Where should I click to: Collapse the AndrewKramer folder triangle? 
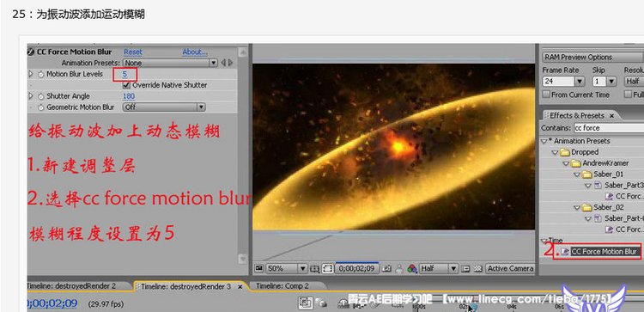tap(566, 163)
